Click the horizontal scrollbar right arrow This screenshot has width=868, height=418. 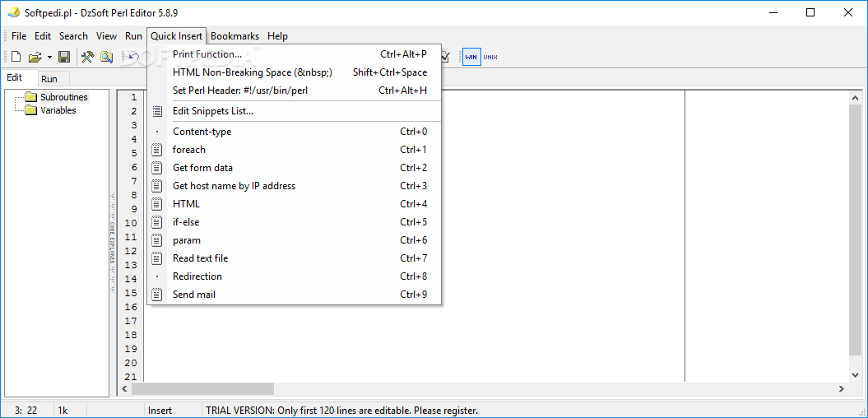point(842,389)
